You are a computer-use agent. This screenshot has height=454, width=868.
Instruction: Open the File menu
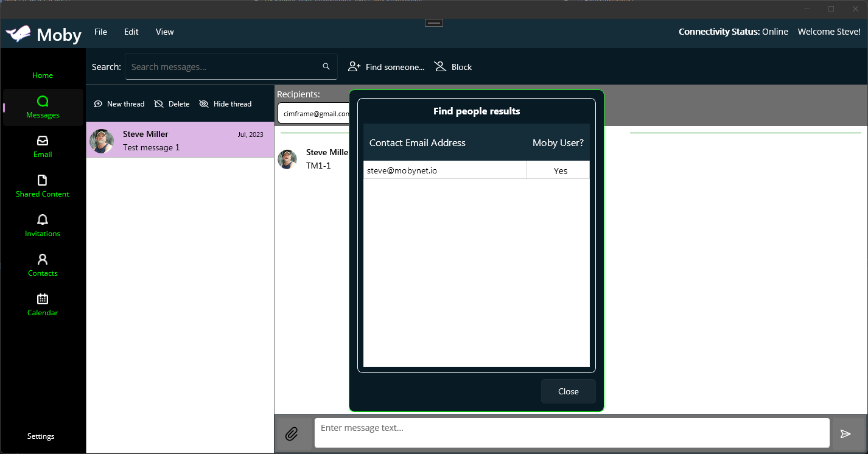pyautogui.click(x=100, y=32)
